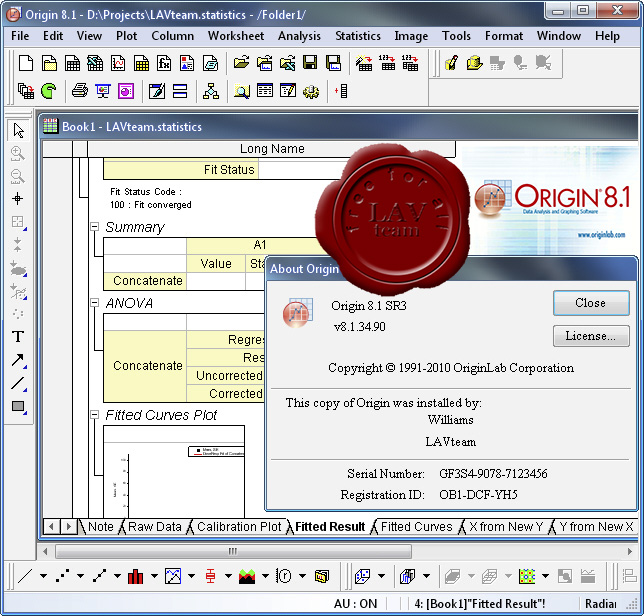Image resolution: width=644 pixels, height=616 pixels.
Task: Click the License... button
Action: click(591, 336)
